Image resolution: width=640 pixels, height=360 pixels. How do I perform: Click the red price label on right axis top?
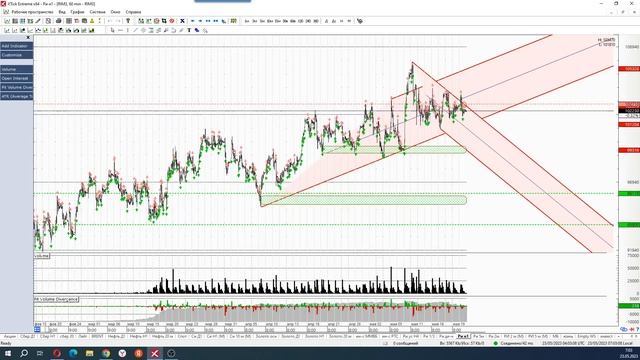(x=629, y=69)
